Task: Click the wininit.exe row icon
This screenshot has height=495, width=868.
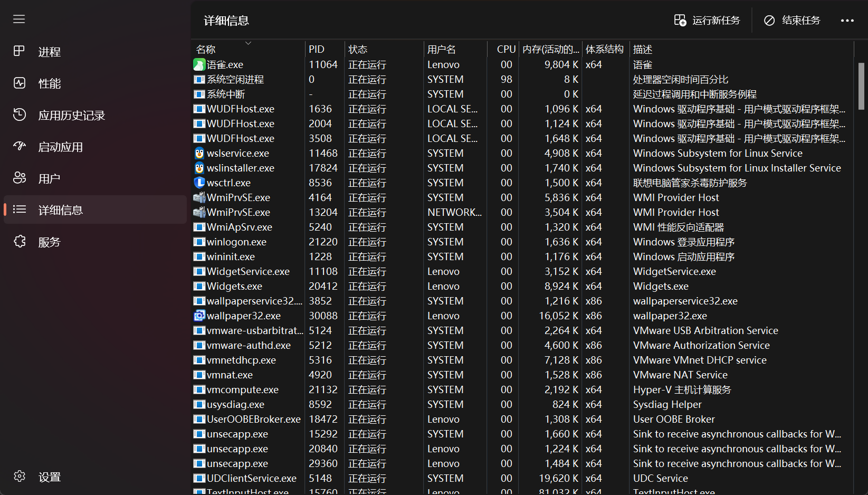Action: (199, 256)
